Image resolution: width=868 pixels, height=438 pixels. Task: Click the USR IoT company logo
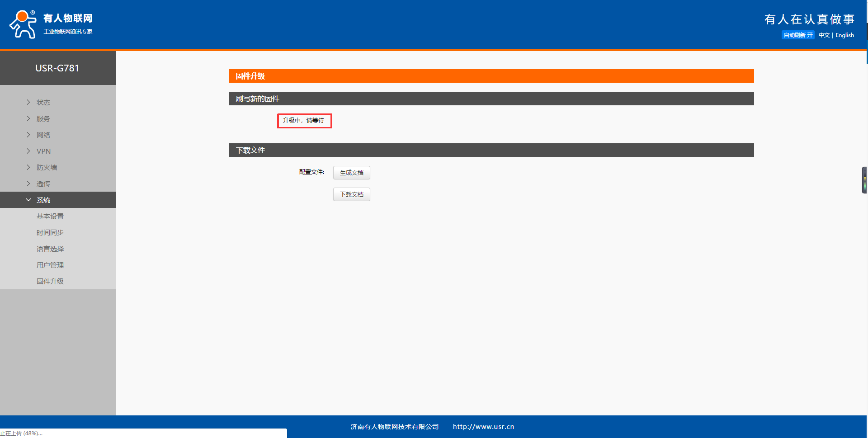(x=51, y=24)
